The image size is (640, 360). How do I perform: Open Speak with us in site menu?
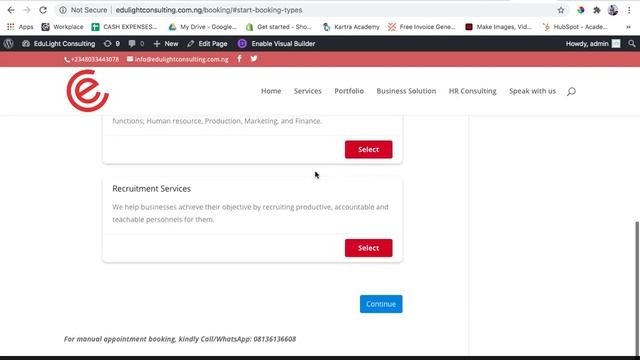[532, 91]
